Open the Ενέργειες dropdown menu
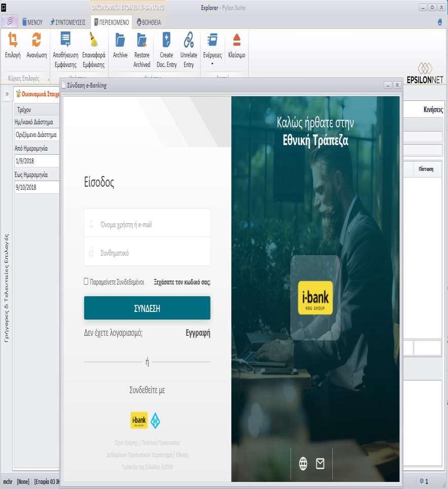 [x=213, y=49]
